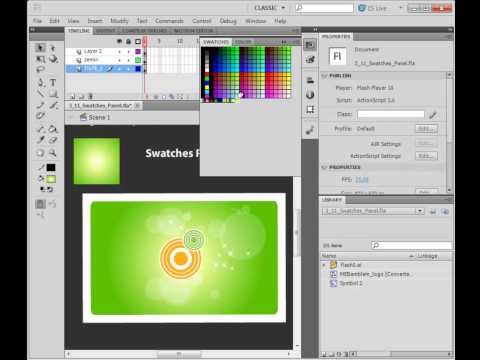Select the Pencil tool

pyautogui.click(x=41, y=105)
